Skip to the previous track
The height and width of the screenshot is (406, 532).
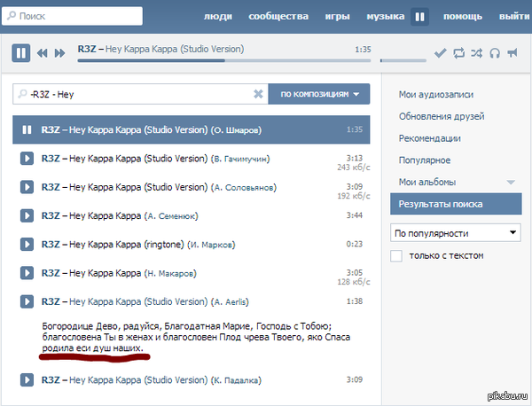[42, 53]
